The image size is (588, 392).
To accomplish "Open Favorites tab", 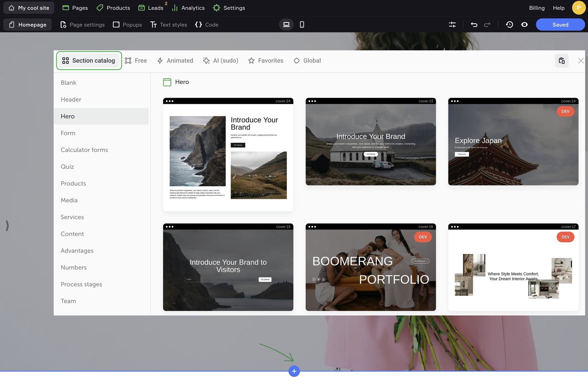I will coord(266,61).
